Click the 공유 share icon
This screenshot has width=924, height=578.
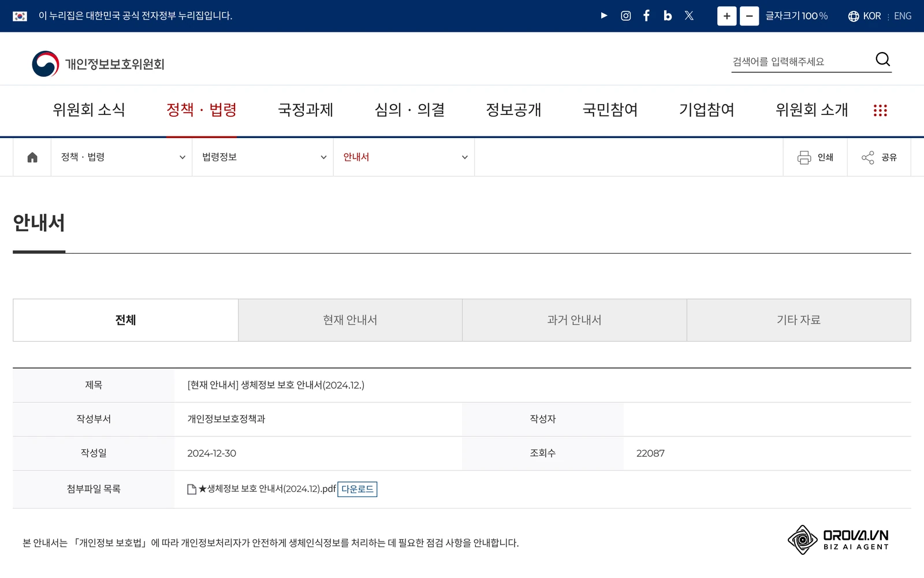tap(867, 157)
